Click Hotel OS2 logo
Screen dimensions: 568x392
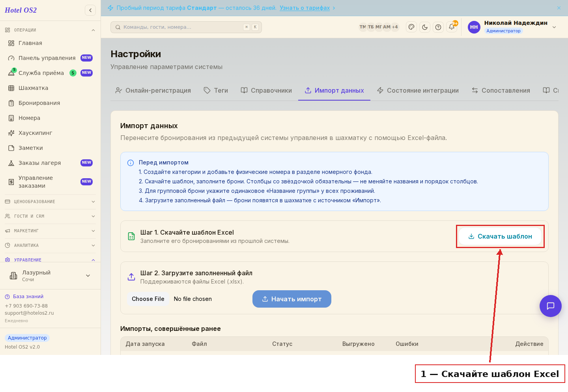click(21, 10)
